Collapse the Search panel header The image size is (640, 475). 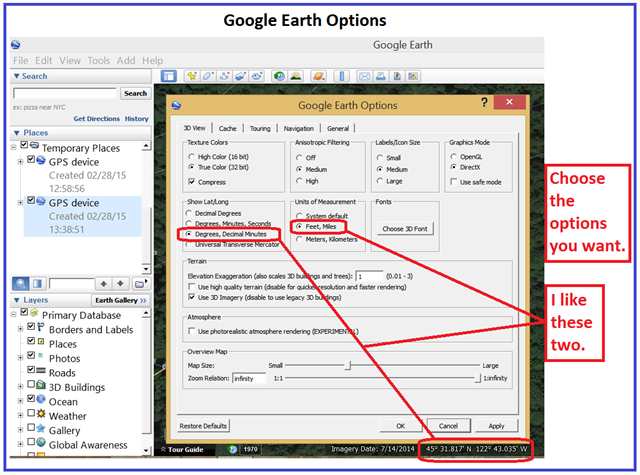point(15,76)
